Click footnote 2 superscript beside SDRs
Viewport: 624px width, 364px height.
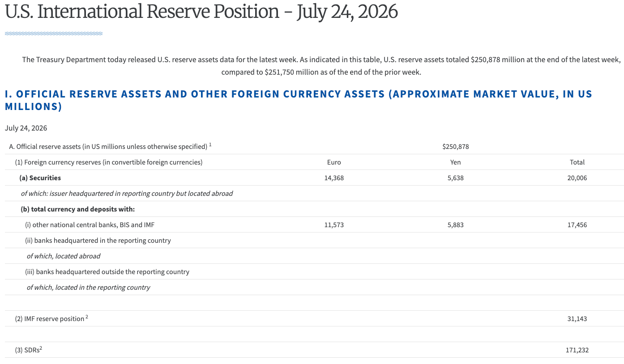(41, 348)
